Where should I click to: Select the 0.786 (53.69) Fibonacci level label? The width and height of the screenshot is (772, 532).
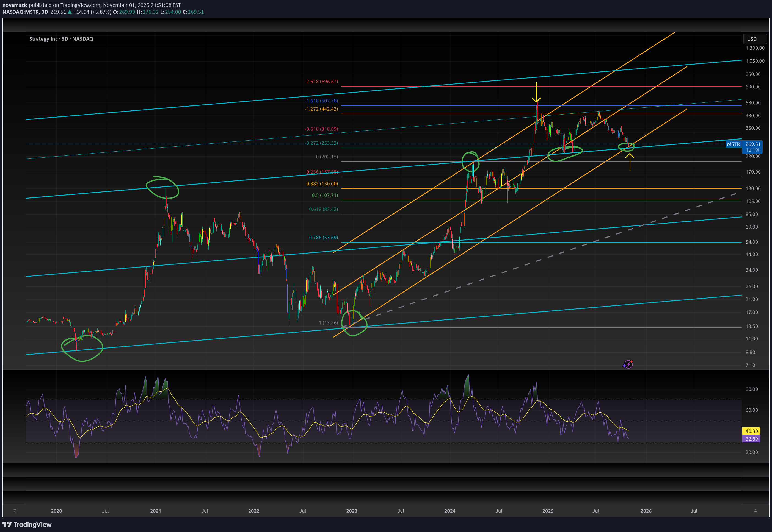pyautogui.click(x=323, y=238)
